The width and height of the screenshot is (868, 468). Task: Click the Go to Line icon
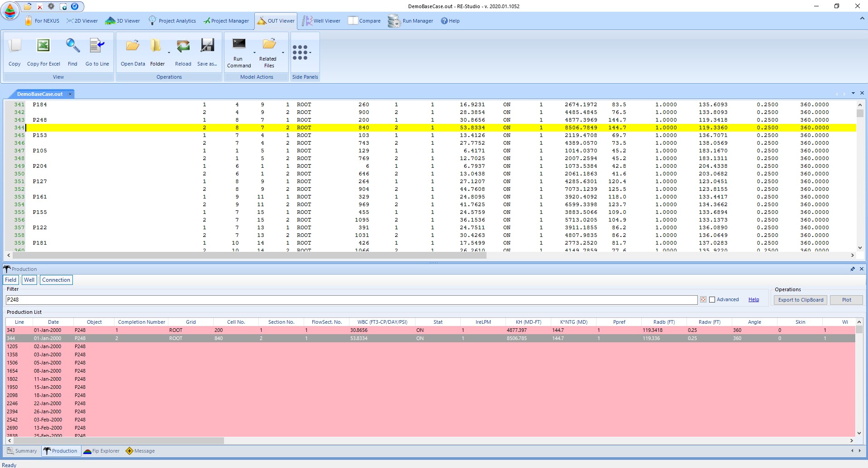pyautogui.click(x=97, y=46)
